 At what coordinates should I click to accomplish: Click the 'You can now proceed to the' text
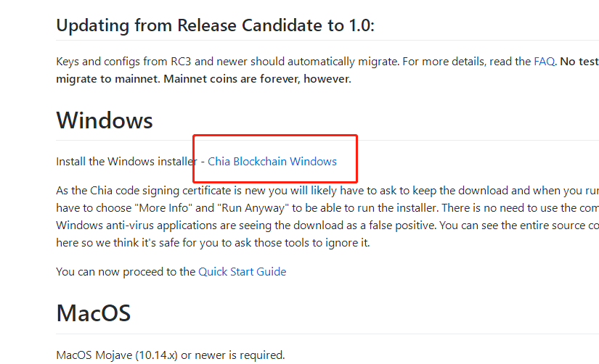point(126,272)
